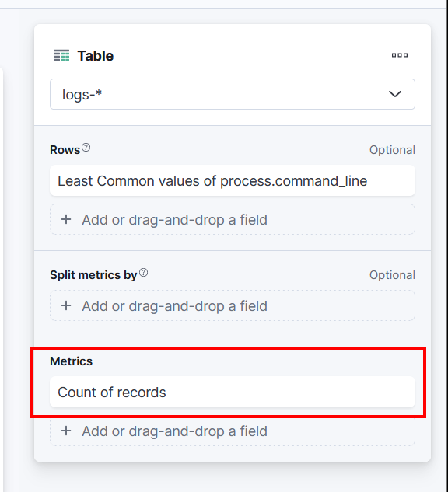Add a field to the Metrics section
The height and width of the screenshot is (492, 448).
(233, 431)
